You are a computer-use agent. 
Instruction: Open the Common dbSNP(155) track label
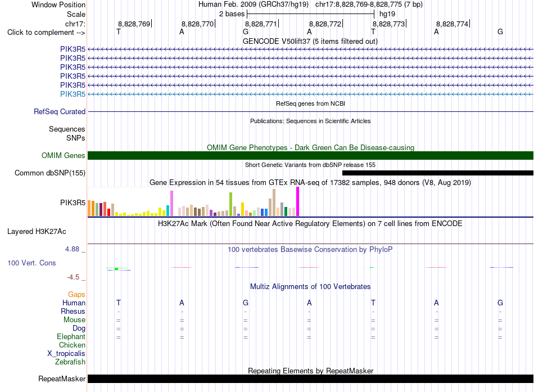click(49, 173)
